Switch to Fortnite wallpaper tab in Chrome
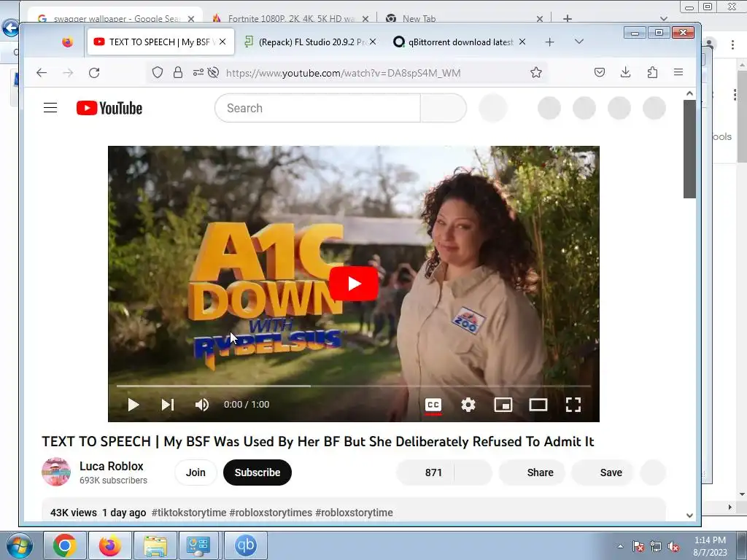Image resolution: width=747 pixels, height=560 pixels. [290, 18]
